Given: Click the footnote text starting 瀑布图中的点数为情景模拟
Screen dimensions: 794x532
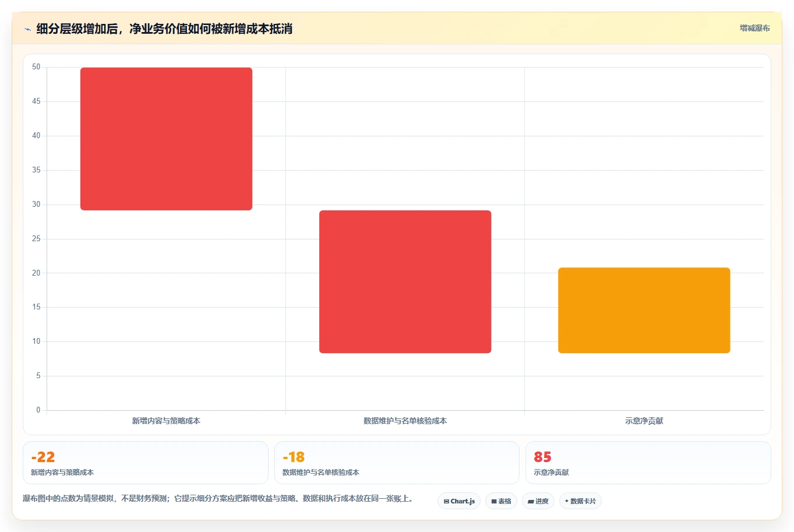Looking at the screenshot, I should (218, 499).
